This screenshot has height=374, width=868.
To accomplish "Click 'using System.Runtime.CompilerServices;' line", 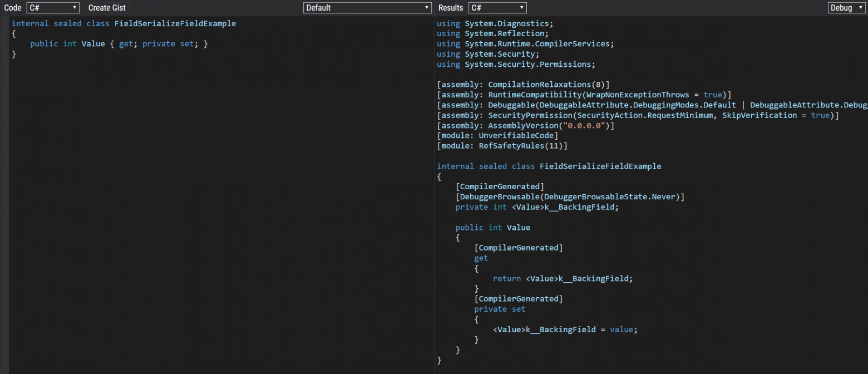I will pyautogui.click(x=525, y=43).
